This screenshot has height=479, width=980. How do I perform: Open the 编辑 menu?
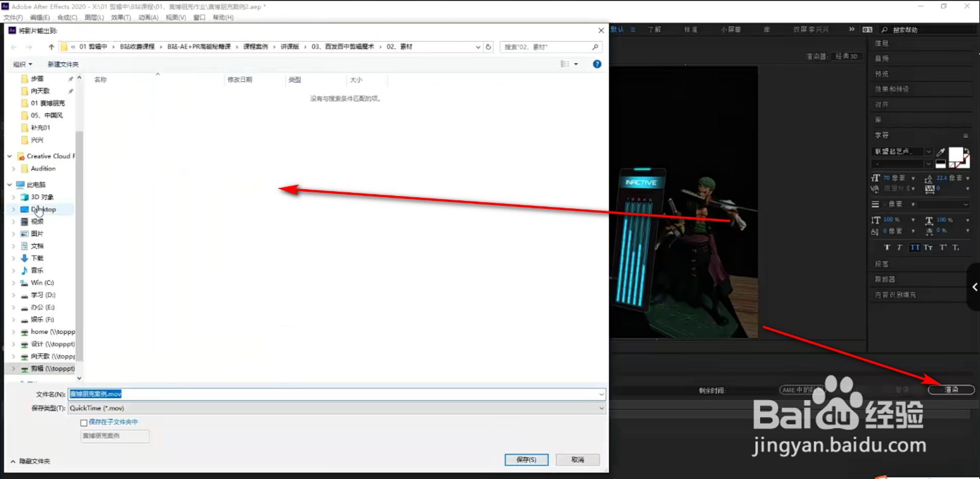point(40,18)
